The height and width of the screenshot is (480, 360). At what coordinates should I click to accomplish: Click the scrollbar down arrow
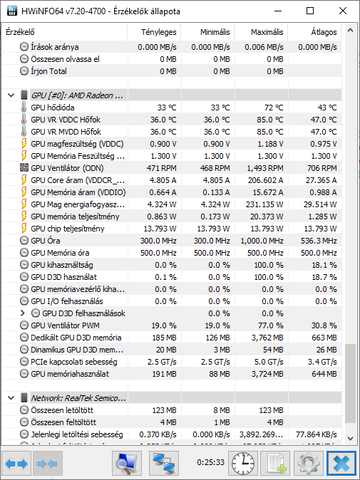[x=350, y=438]
